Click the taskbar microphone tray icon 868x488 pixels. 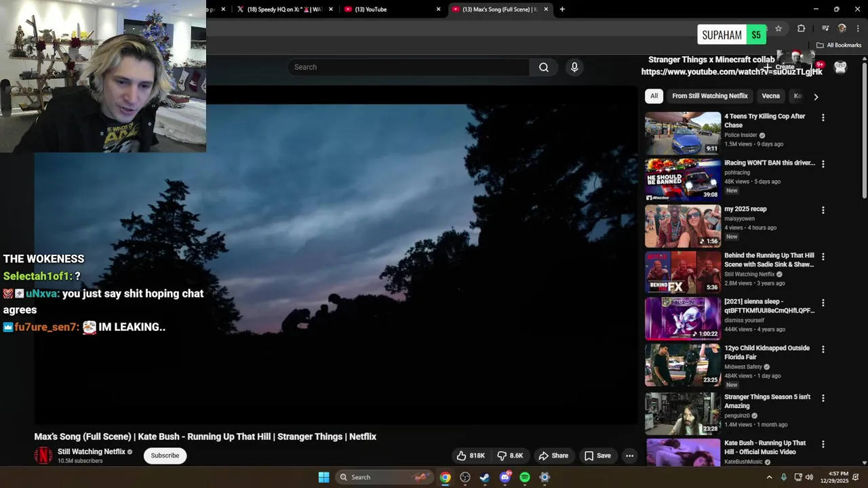[783, 477]
